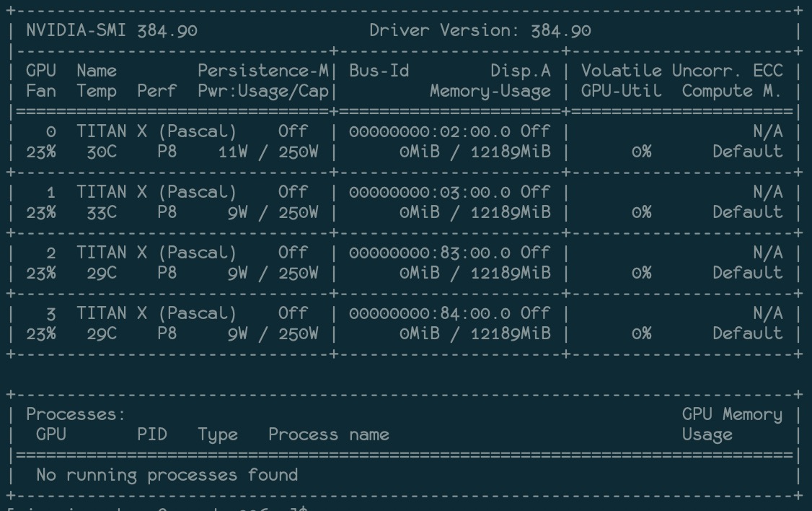Screen dimensions: 812x511
Task: Click bus ID 00000000:83:00.0 of GPU 2
Action: [x=430, y=253]
